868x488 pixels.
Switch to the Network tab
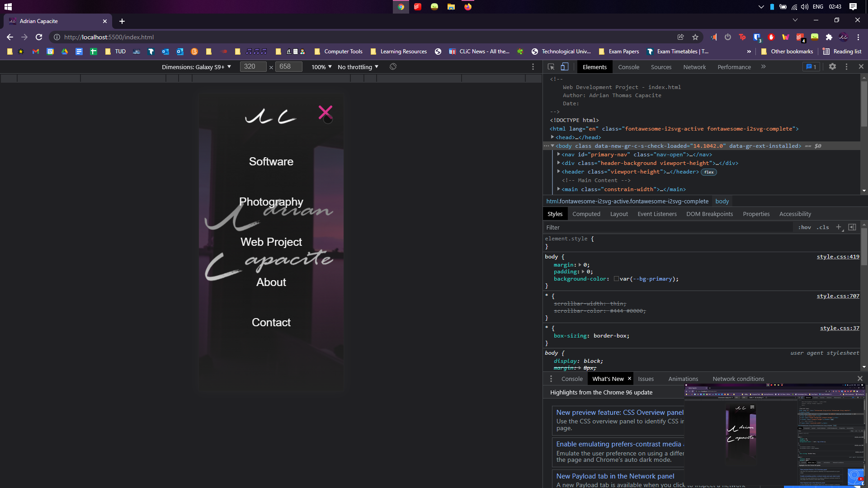click(x=694, y=67)
